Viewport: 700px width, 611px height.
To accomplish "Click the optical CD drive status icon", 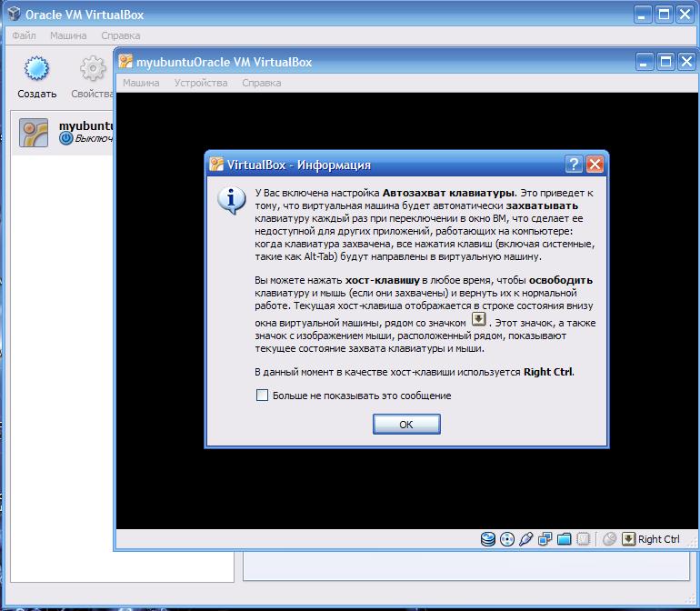I will click(507, 539).
